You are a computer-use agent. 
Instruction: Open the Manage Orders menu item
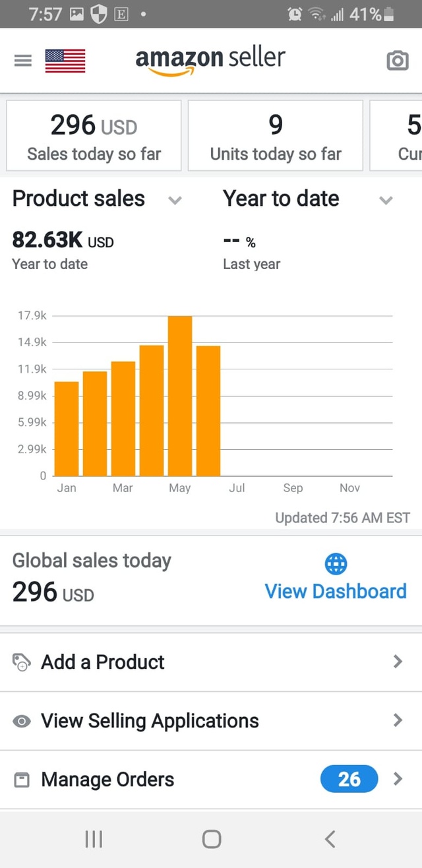[x=108, y=780]
